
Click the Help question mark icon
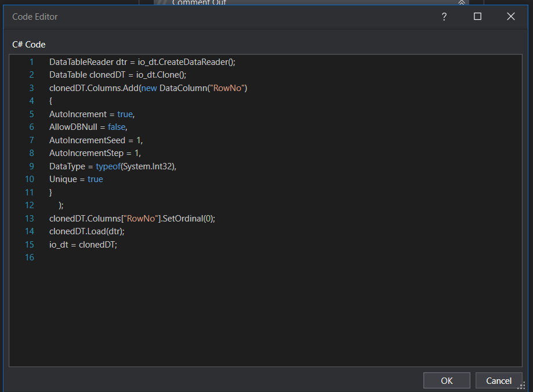tap(444, 17)
